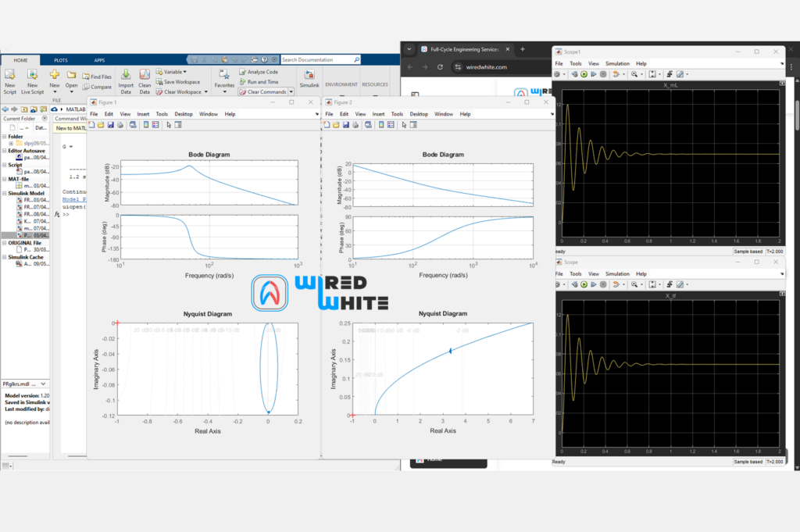Viewport: 800px width, 532px height.
Task: Click the browser reload button
Action: (440, 67)
